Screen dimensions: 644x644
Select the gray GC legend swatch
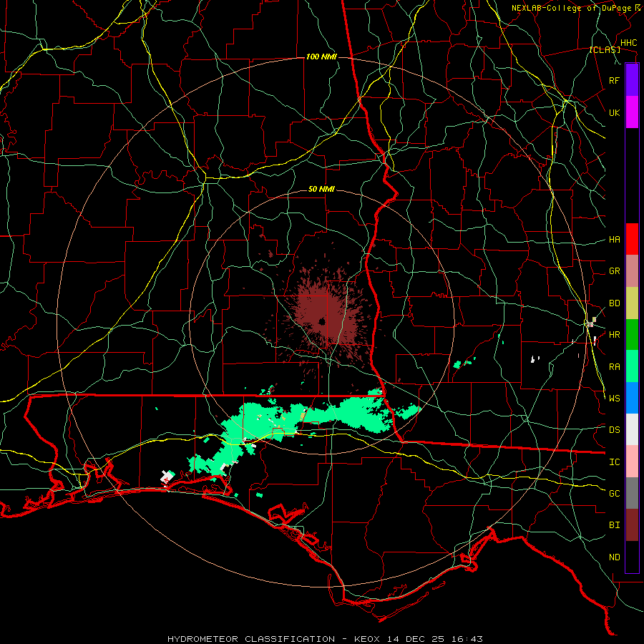pyautogui.click(x=632, y=493)
